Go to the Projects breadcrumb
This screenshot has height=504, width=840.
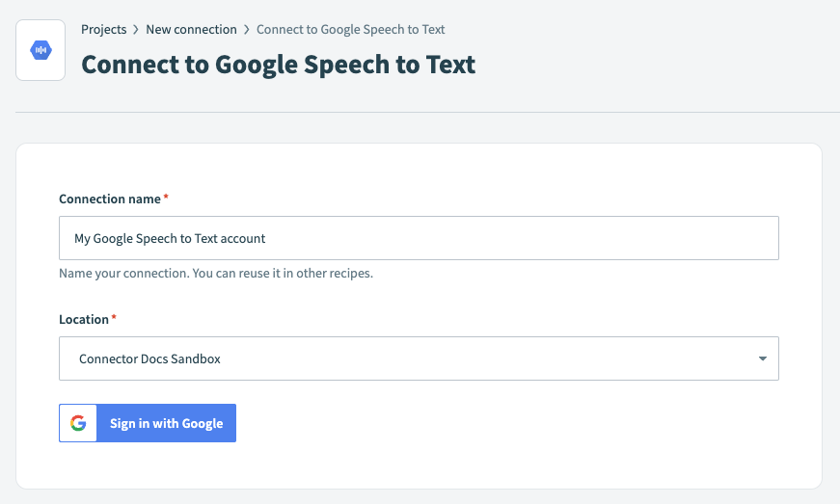[x=103, y=30]
